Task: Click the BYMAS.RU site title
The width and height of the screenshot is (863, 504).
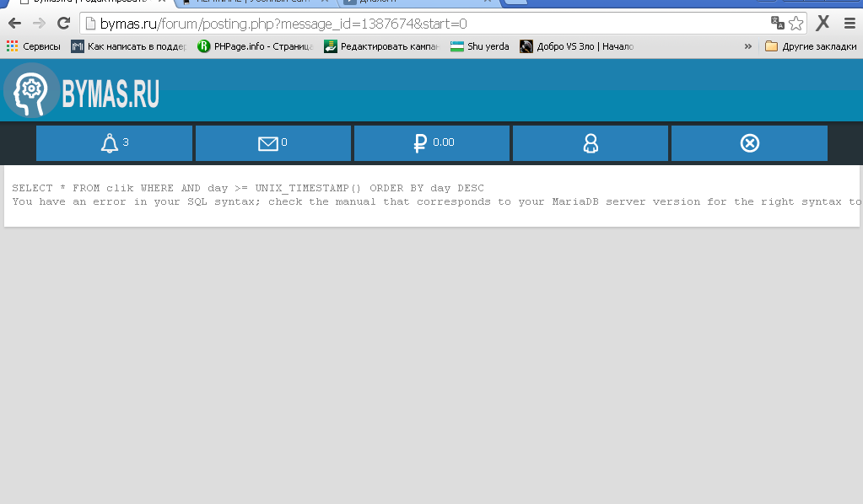Action: pos(111,94)
